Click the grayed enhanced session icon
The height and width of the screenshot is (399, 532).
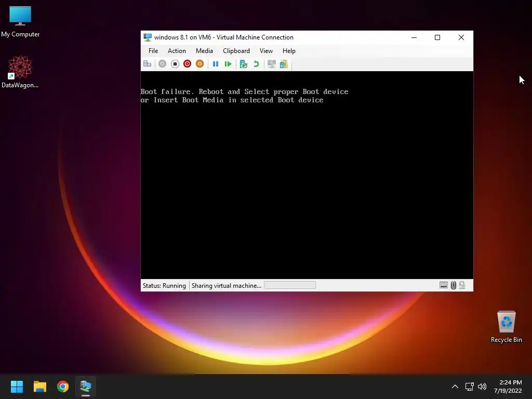pos(271,64)
